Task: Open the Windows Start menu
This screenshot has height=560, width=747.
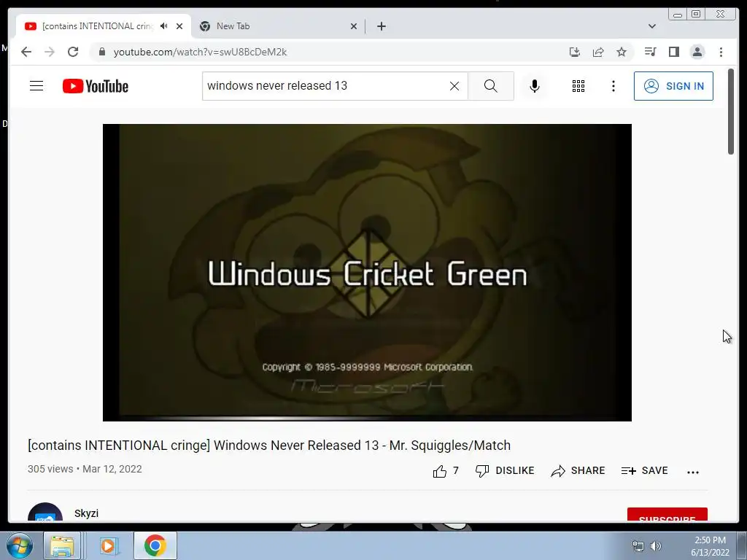Action: click(x=19, y=545)
